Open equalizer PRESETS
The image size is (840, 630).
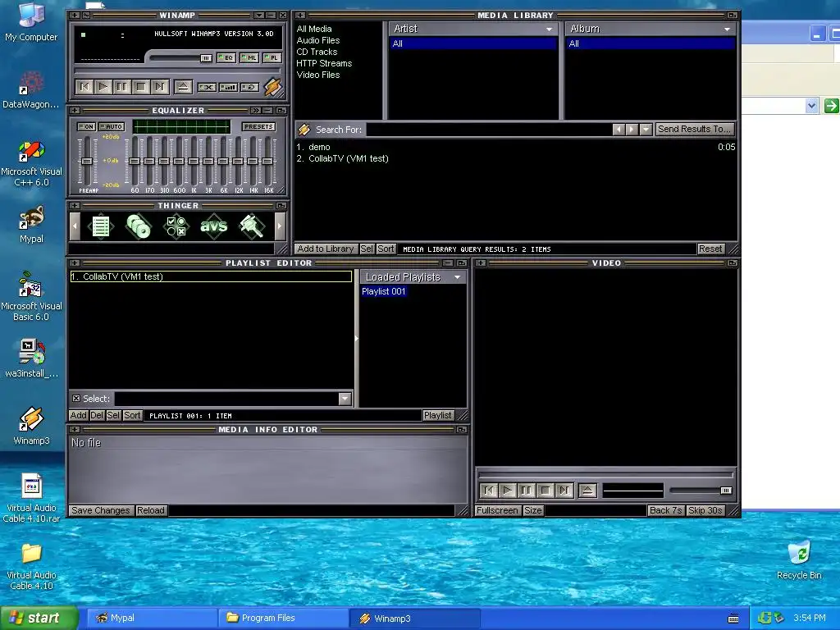coord(258,127)
